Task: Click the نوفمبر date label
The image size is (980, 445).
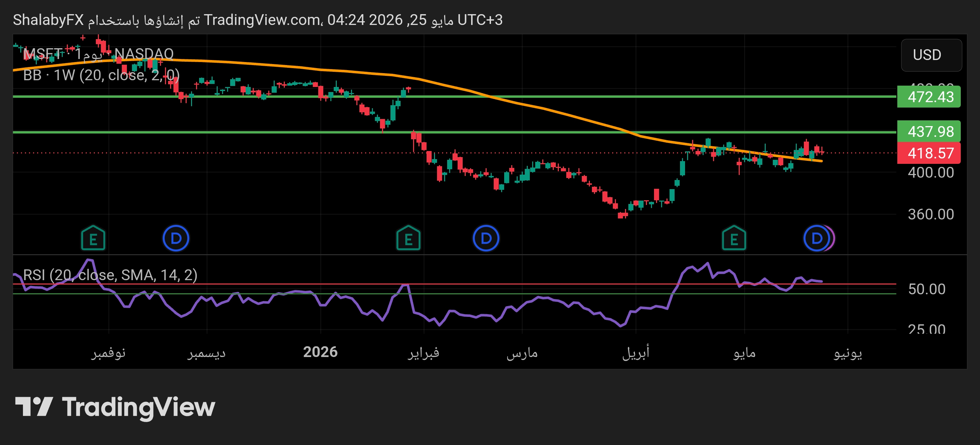Action: tap(108, 353)
